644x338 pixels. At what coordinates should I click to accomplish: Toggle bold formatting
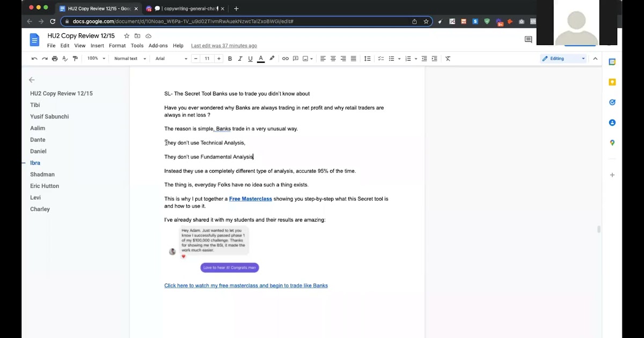point(230,58)
